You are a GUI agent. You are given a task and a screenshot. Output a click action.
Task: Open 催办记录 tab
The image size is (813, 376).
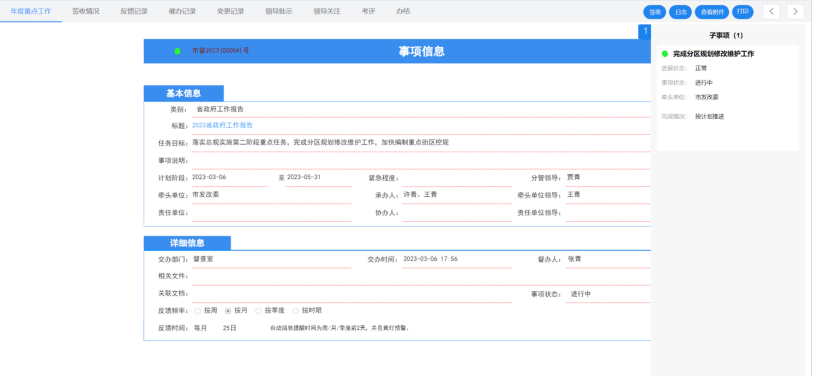[x=182, y=11]
